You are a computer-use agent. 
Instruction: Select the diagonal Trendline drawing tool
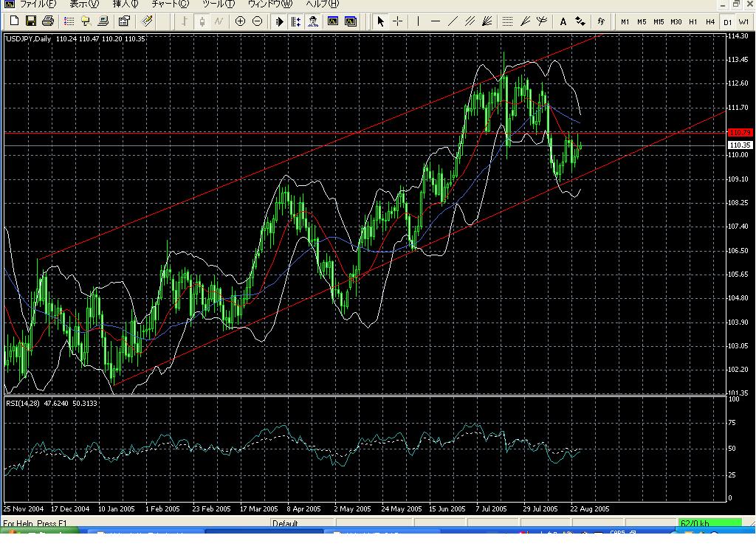[453, 21]
